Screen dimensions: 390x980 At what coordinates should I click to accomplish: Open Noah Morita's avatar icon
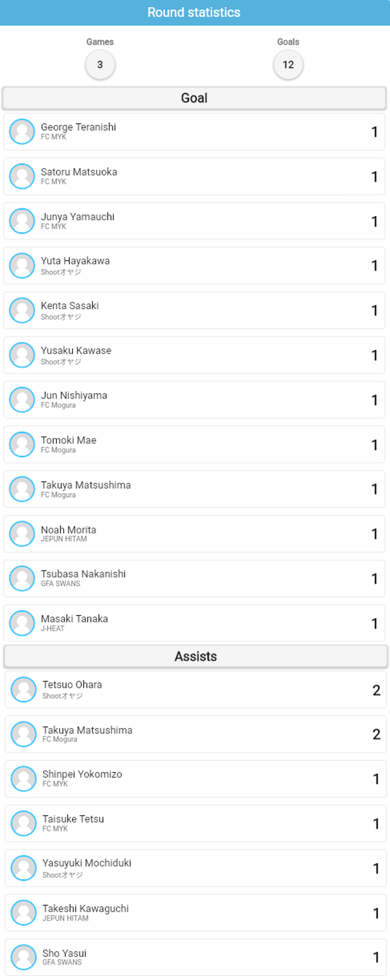(22, 534)
